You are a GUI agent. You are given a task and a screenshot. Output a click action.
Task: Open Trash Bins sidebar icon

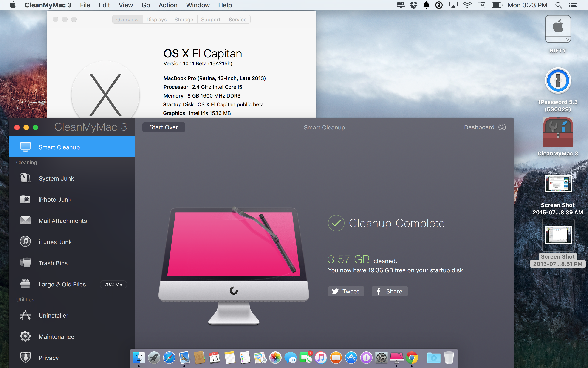point(25,263)
